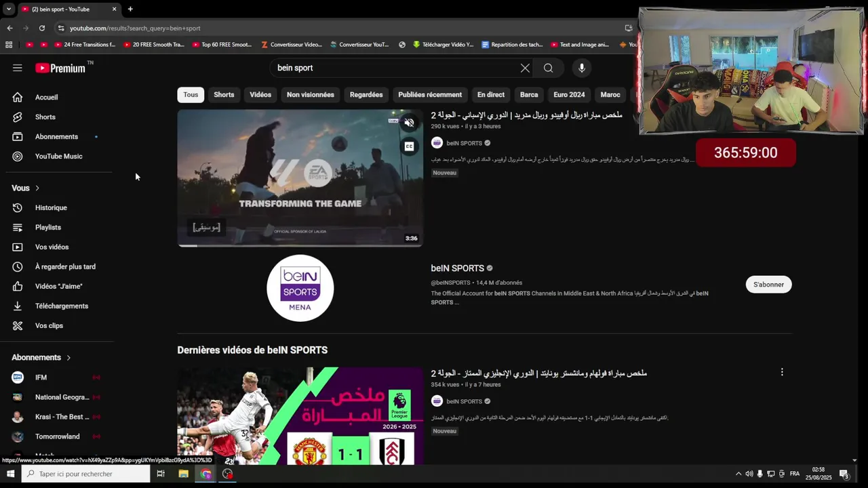The image size is (868, 488).
Task: Expand the Abonnements section heading
Action: click(x=41, y=357)
